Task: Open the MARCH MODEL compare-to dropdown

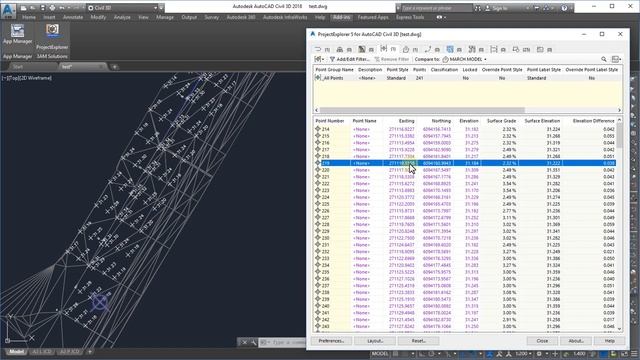Action: 465,60
